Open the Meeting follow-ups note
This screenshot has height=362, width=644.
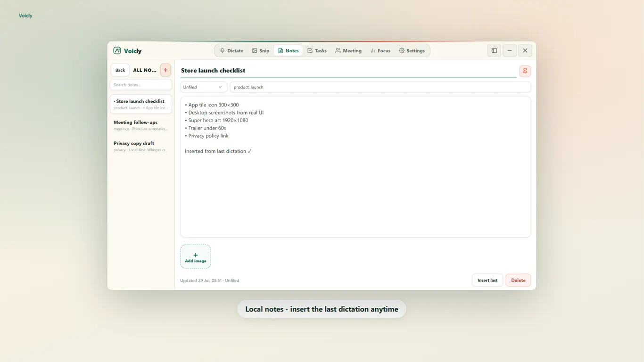pyautogui.click(x=141, y=125)
